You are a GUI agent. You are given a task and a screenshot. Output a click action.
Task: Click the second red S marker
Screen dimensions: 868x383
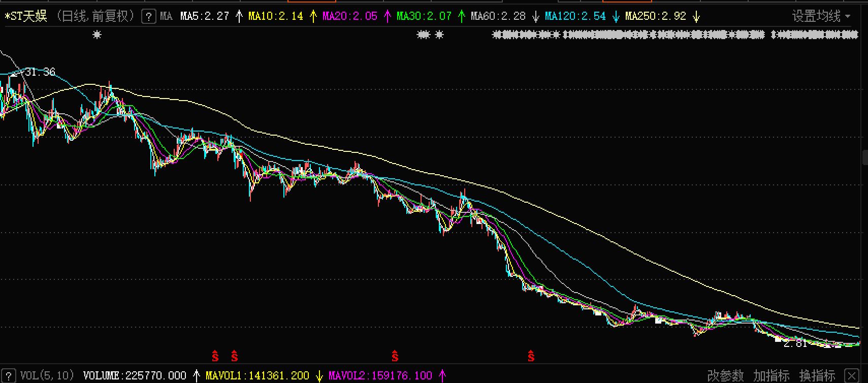pos(234,357)
